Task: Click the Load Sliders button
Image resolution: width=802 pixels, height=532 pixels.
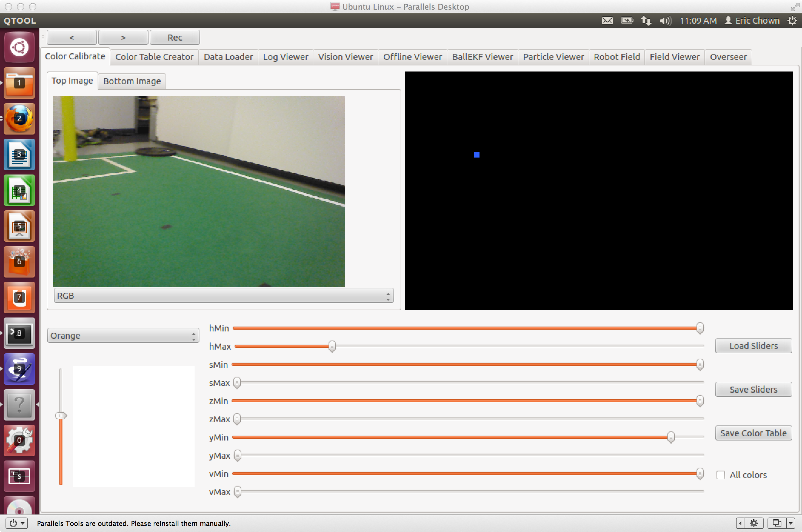Action: click(x=753, y=346)
